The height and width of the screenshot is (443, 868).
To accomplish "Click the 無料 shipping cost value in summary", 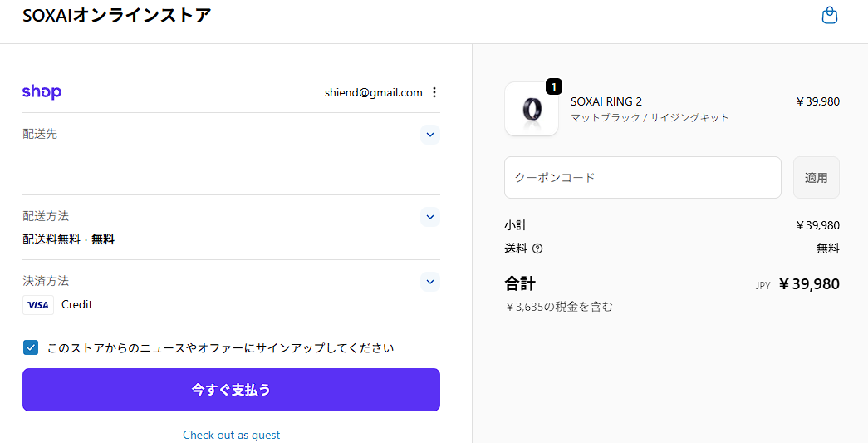I will pos(828,249).
